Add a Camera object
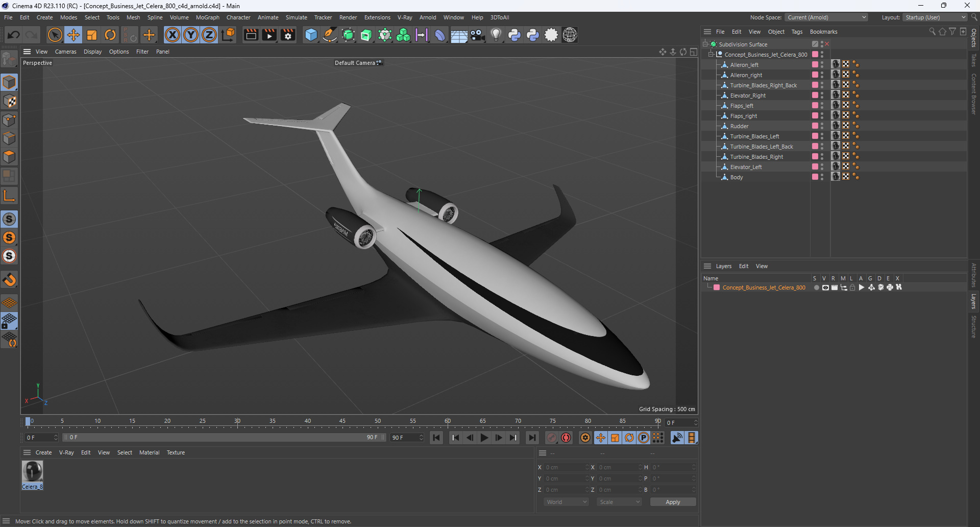This screenshot has width=980, height=527. (x=477, y=35)
